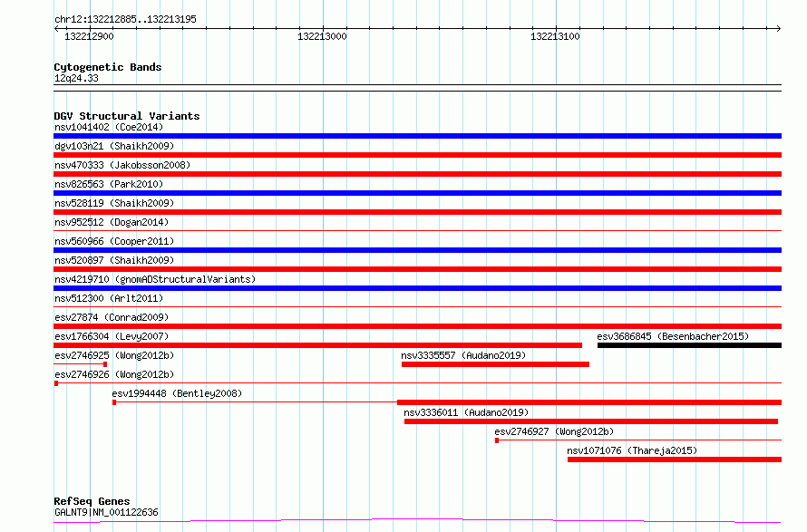
Task: Select the black esv3686845 variant bar
Action: pyautogui.click(x=690, y=345)
